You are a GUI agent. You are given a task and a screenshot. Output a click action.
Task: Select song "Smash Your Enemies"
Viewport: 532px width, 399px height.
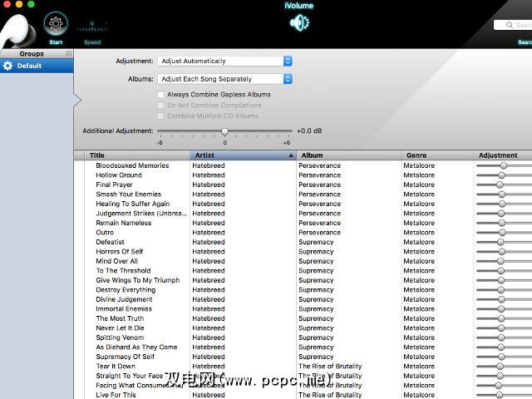click(x=128, y=194)
